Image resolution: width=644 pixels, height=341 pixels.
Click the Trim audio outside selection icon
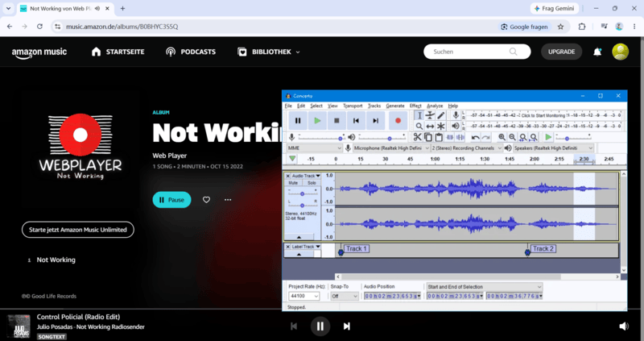450,137
